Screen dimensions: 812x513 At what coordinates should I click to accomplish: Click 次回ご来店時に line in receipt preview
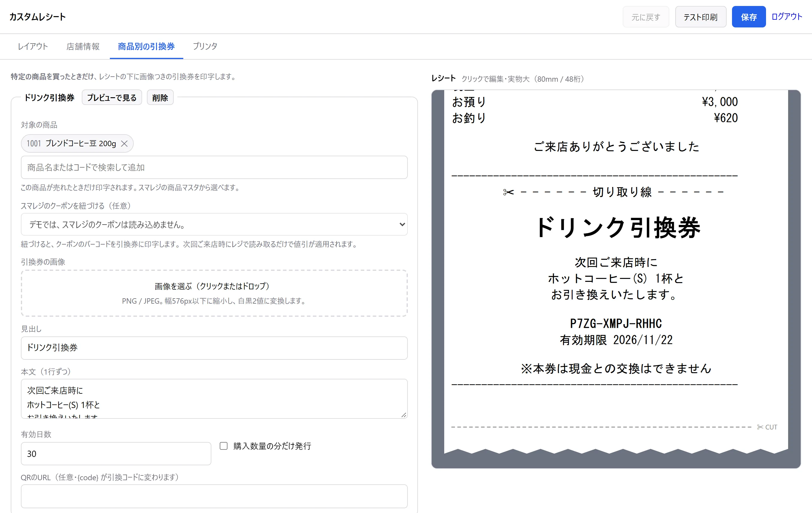click(x=616, y=262)
